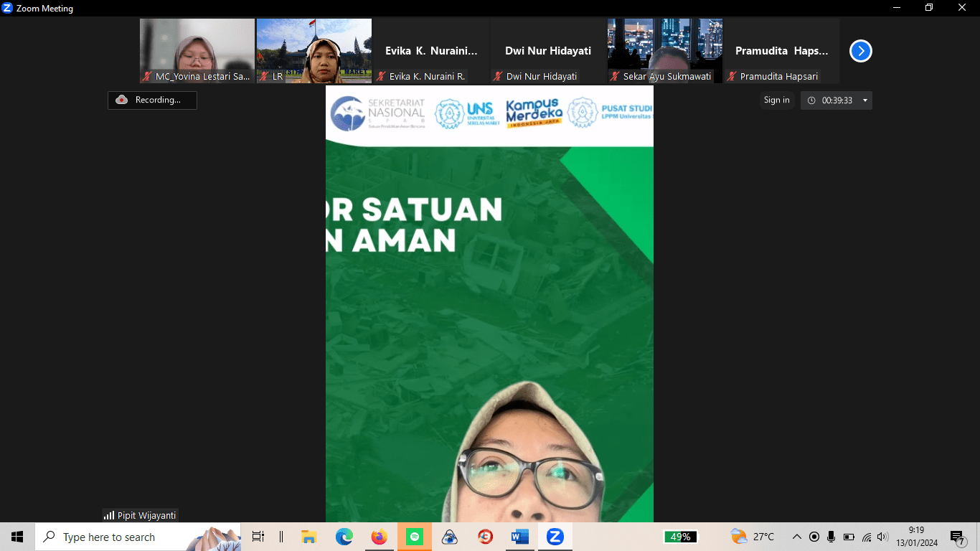
Task: Open File Explorer from the taskbar
Action: [x=309, y=537]
